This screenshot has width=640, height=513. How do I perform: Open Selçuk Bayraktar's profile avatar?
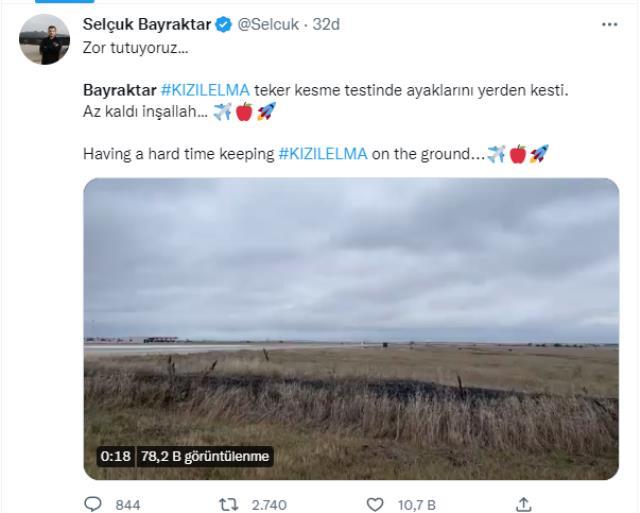(45, 39)
